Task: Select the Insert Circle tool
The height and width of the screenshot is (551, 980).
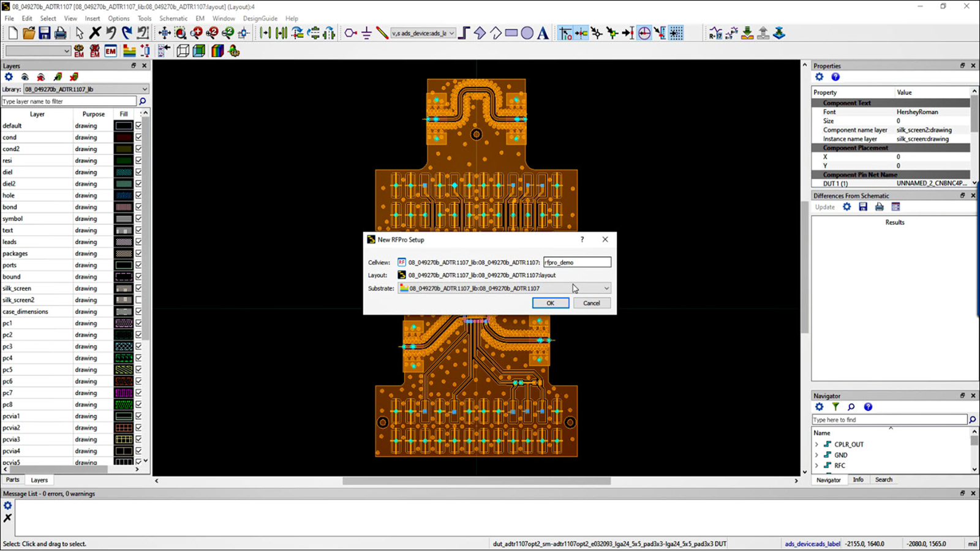Action: point(527,33)
